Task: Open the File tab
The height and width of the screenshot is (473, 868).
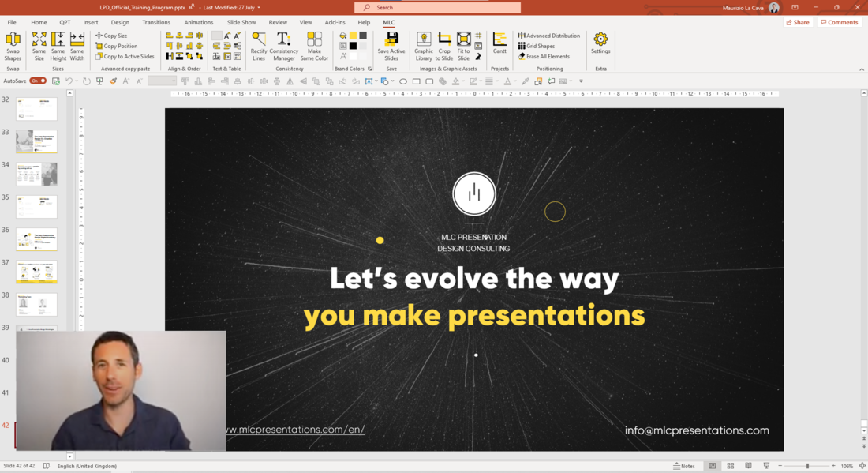Action: click(x=12, y=23)
